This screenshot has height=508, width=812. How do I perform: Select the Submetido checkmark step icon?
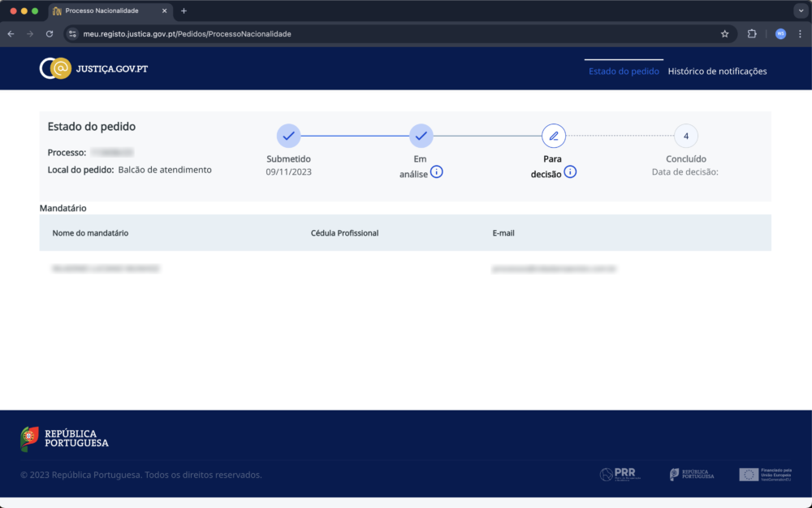click(x=288, y=135)
